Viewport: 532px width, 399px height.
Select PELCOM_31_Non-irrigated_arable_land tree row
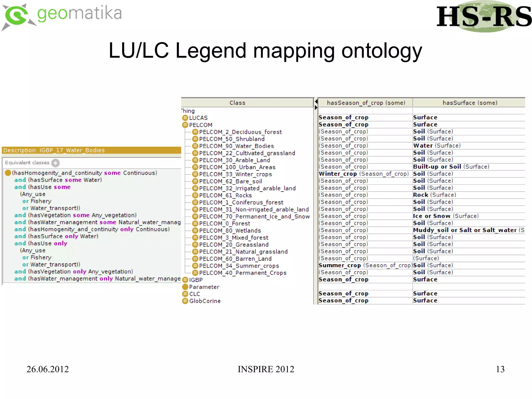[254, 209]
